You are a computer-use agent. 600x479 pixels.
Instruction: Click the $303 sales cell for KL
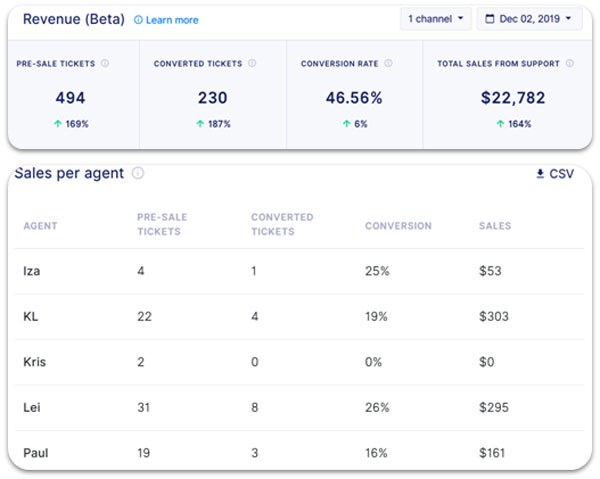click(x=494, y=316)
